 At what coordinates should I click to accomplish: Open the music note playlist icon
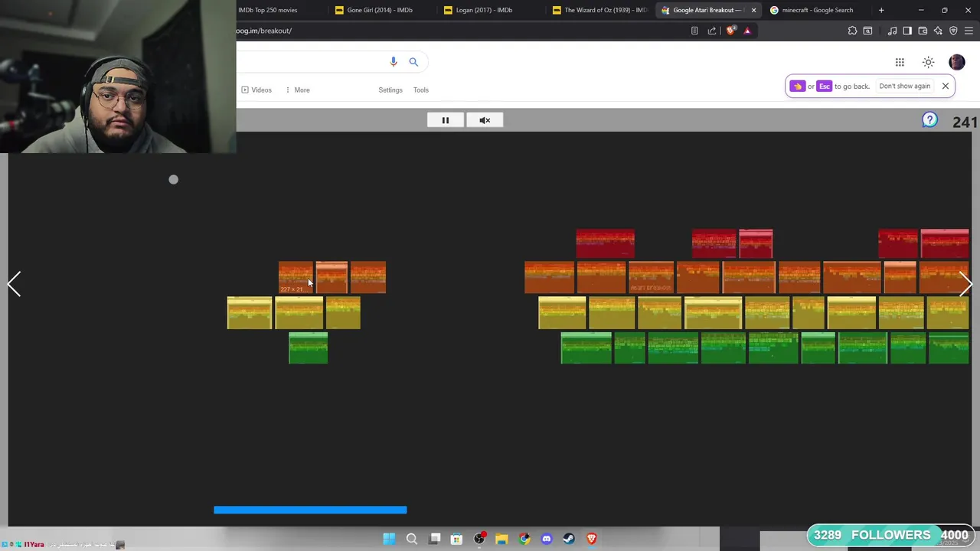point(892,31)
